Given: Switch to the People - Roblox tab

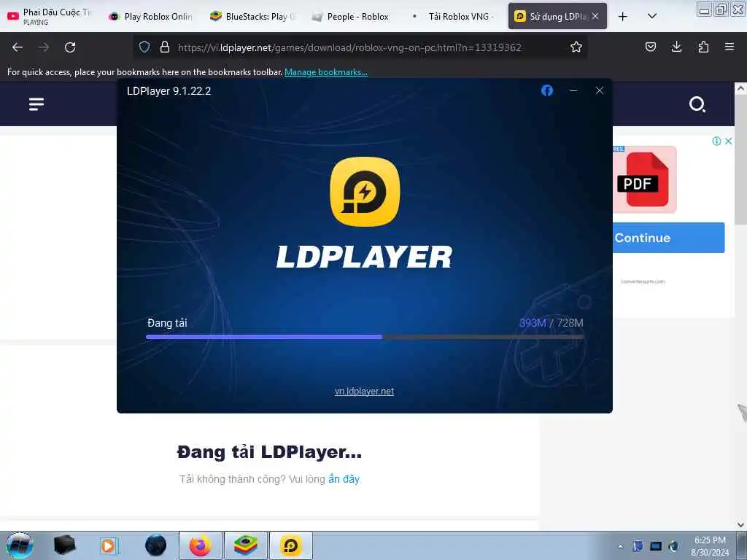Looking at the screenshot, I should coord(355,16).
